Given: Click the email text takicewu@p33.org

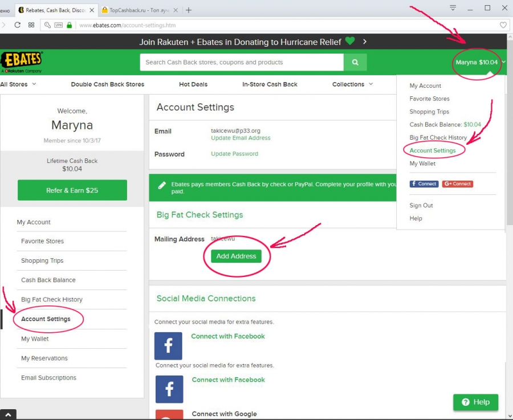Looking at the screenshot, I should 235,131.
